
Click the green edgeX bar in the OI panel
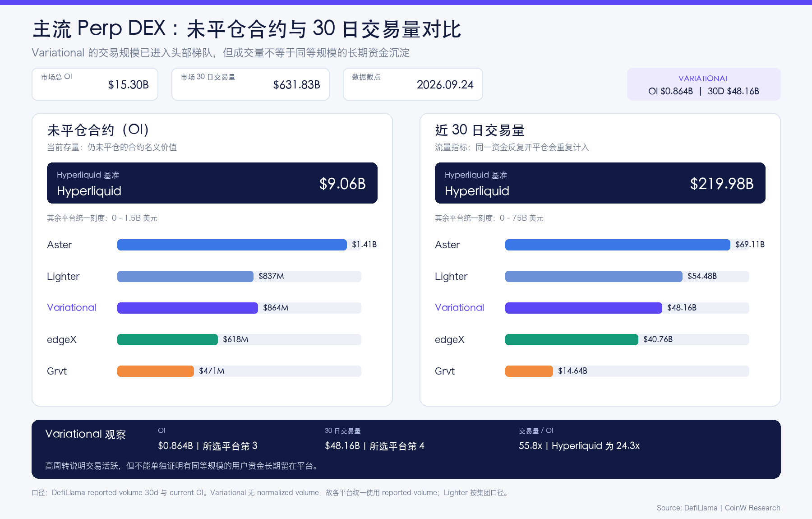(x=167, y=339)
